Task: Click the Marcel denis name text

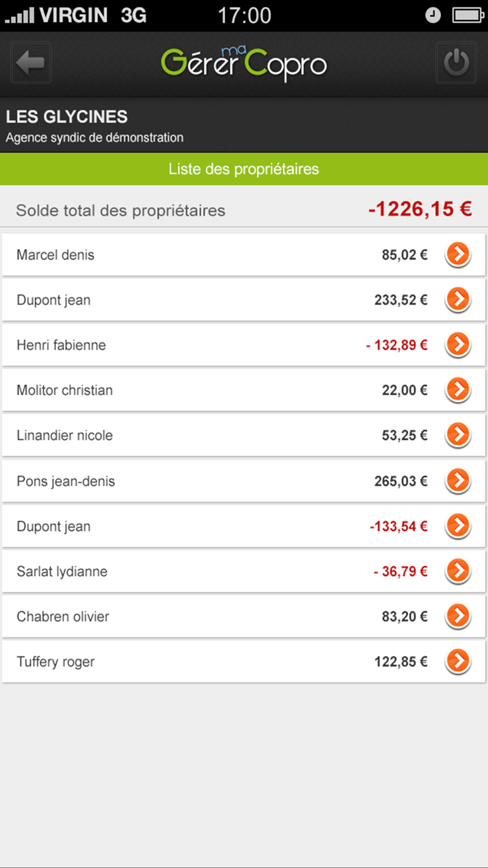Action: pos(56,255)
